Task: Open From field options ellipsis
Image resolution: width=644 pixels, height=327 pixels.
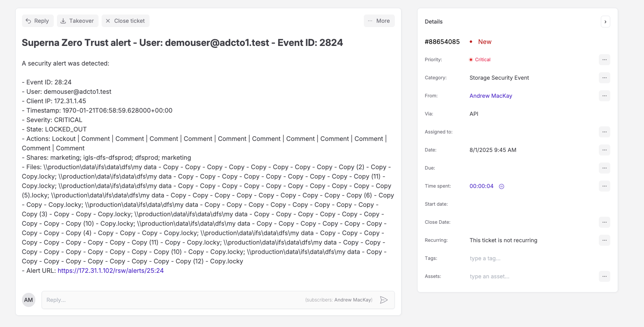Action: [604, 96]
